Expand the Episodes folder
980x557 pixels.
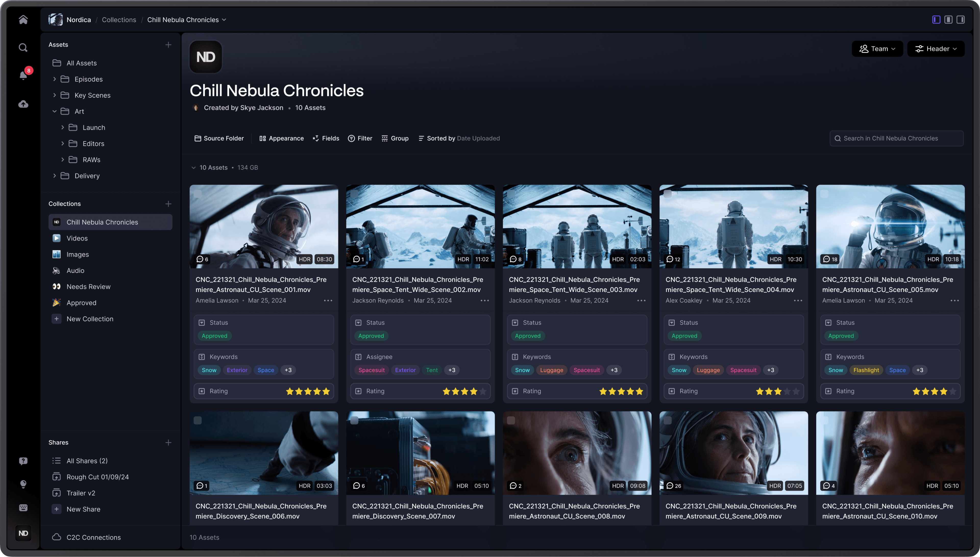(x=55, y=79)
